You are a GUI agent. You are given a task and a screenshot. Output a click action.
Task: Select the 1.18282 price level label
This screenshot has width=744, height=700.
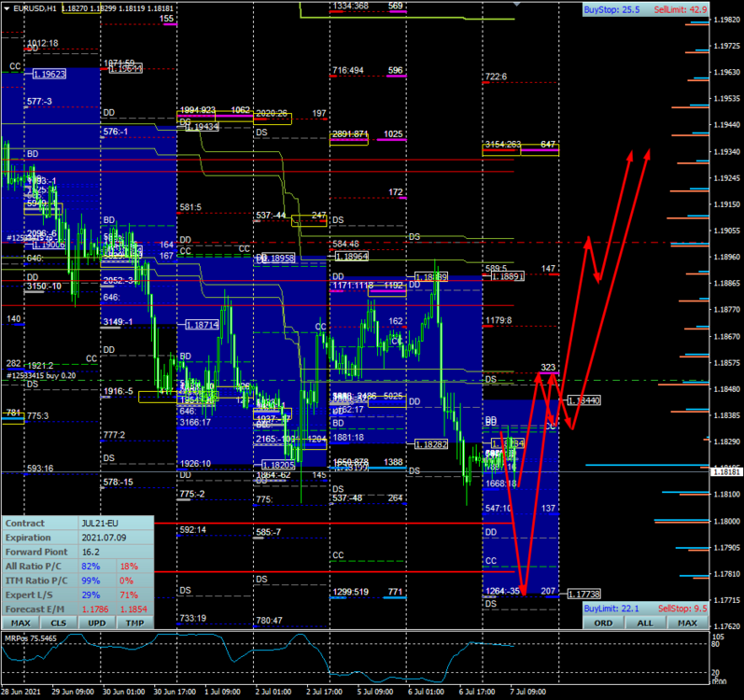click(x=431, y=444)
